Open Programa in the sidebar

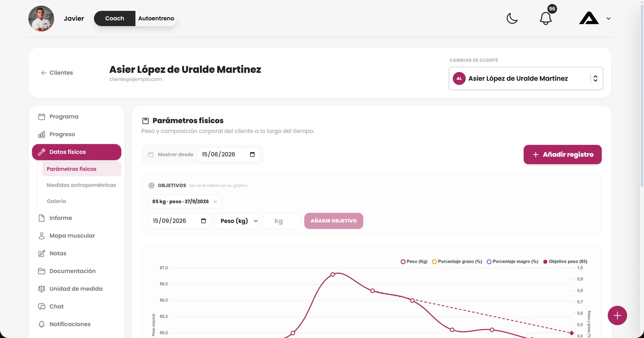[76, 117]
